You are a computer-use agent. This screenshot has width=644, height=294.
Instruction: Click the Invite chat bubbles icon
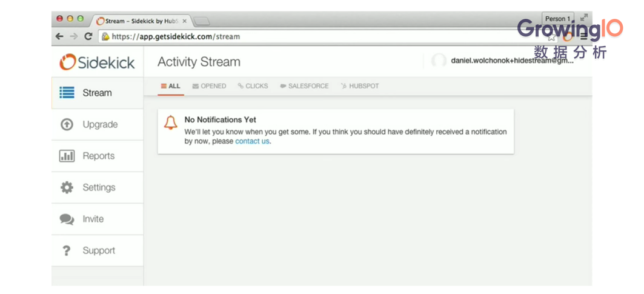pyautogui.click(x=67, y=219)
